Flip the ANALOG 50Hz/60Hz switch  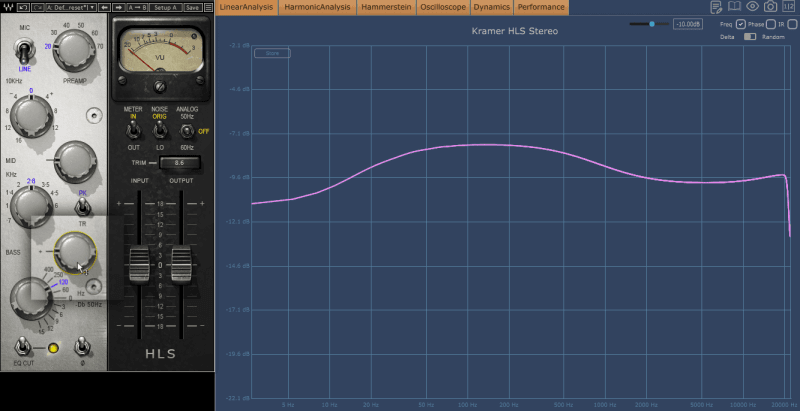click(x=186, y=132)
